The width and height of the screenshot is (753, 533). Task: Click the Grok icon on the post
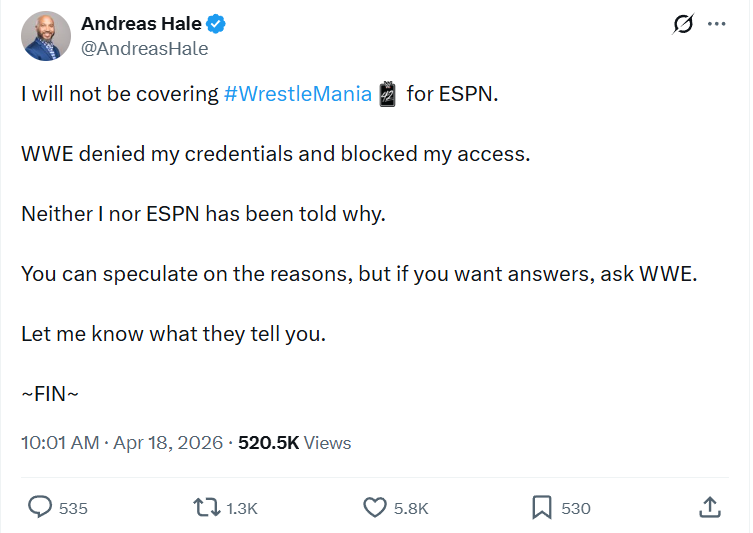683,25
